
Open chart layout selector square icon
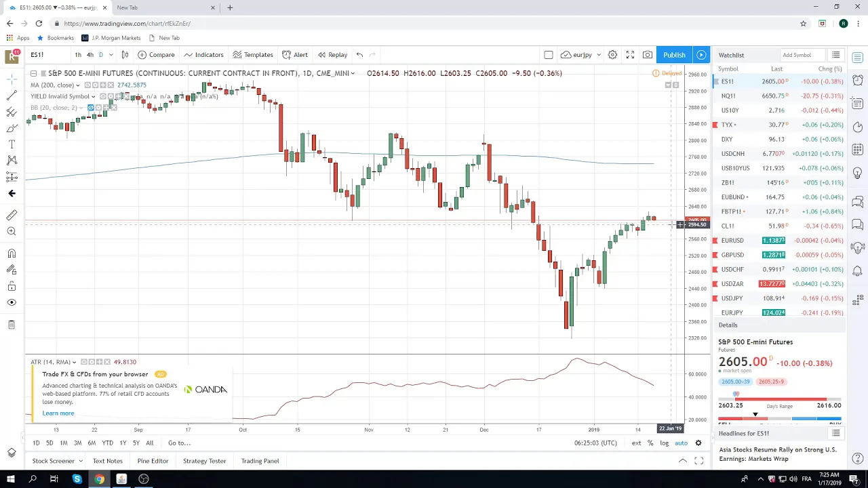click(x=549, y=55)
